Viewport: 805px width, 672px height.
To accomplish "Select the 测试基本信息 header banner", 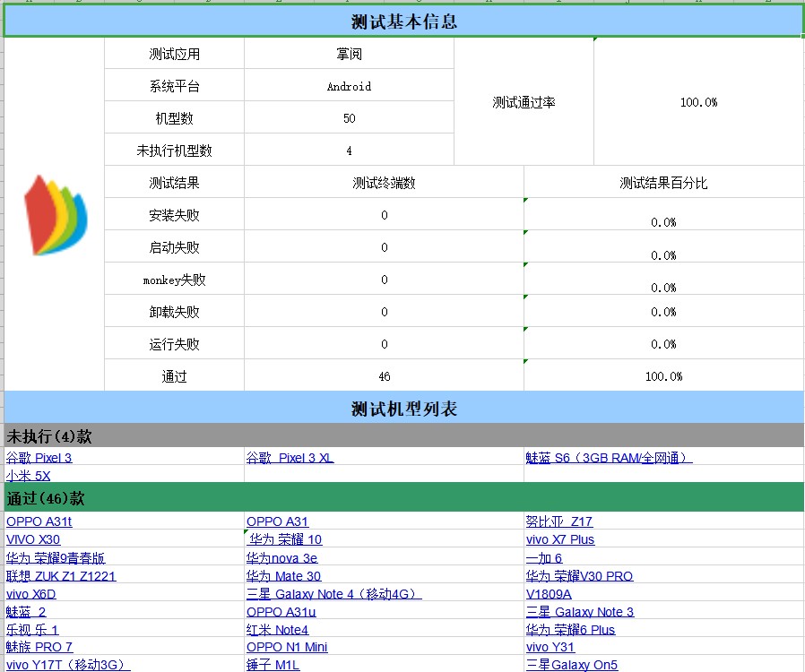I will [x=402, y=21].
